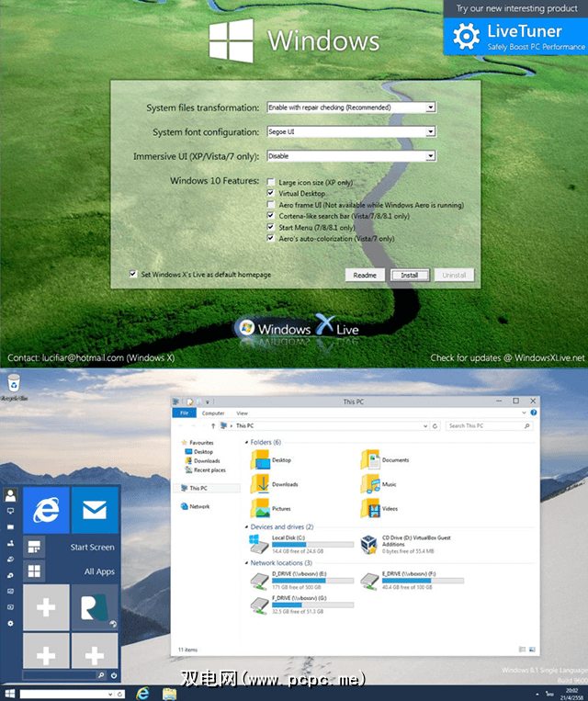Select Network in navigation pane
The width and height of the screenshot is (588, 701).
tap(196, 506)
